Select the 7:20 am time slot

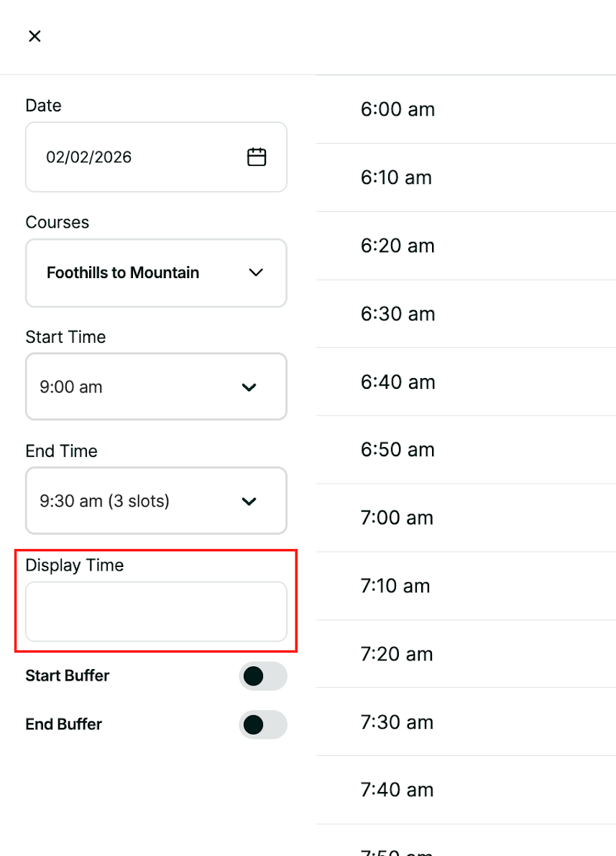tap(466, 654)
